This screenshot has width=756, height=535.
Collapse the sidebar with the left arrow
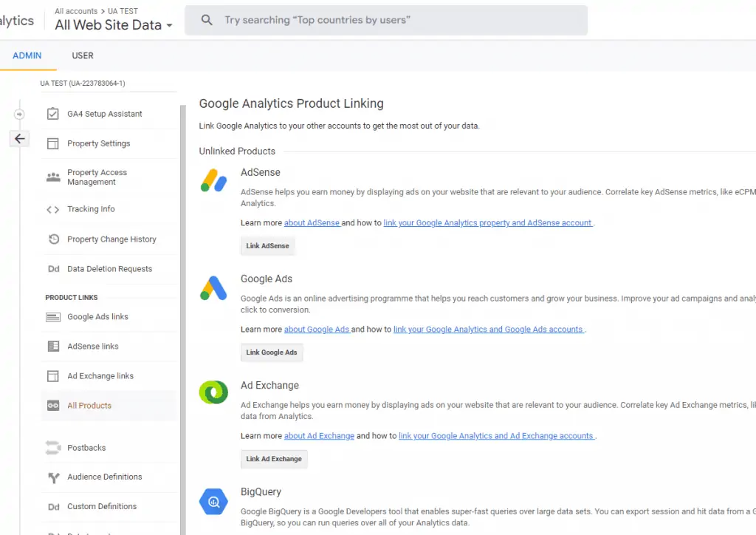pyautogui.click(x=19, y=138)
